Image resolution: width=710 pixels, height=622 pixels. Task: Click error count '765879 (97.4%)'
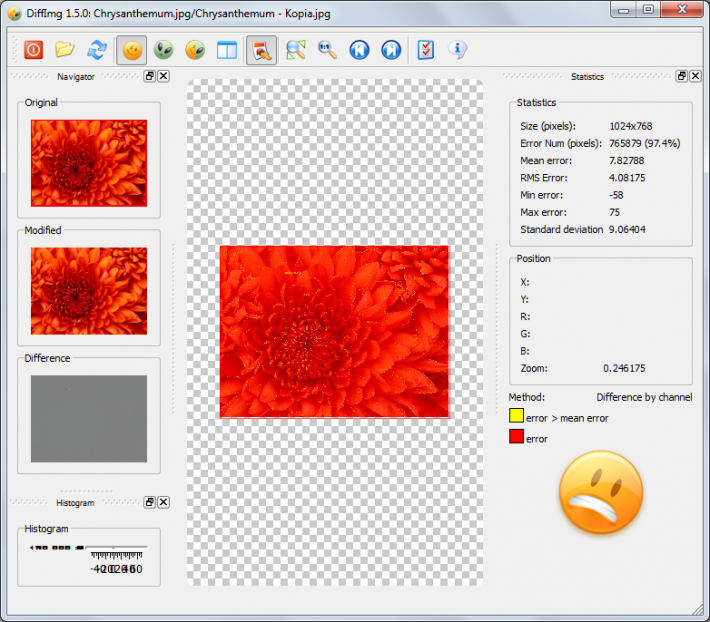(x=644, y=144)
